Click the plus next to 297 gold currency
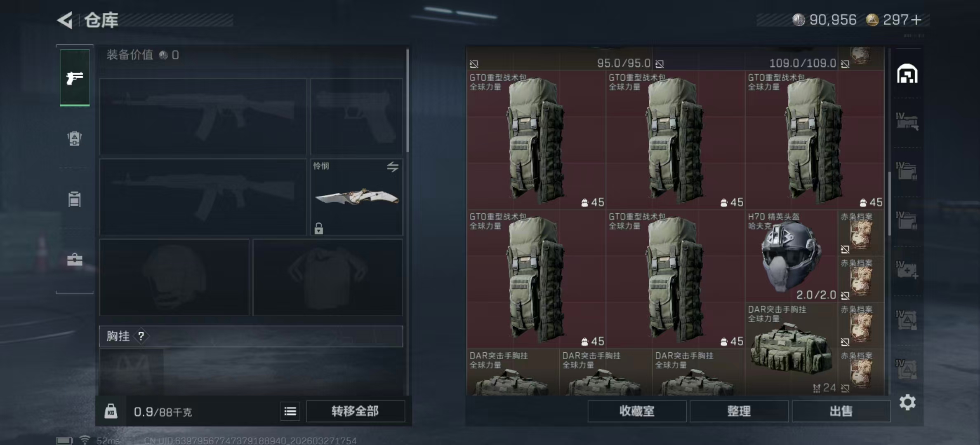The image size is (980, 445). [x=916, y=20]
